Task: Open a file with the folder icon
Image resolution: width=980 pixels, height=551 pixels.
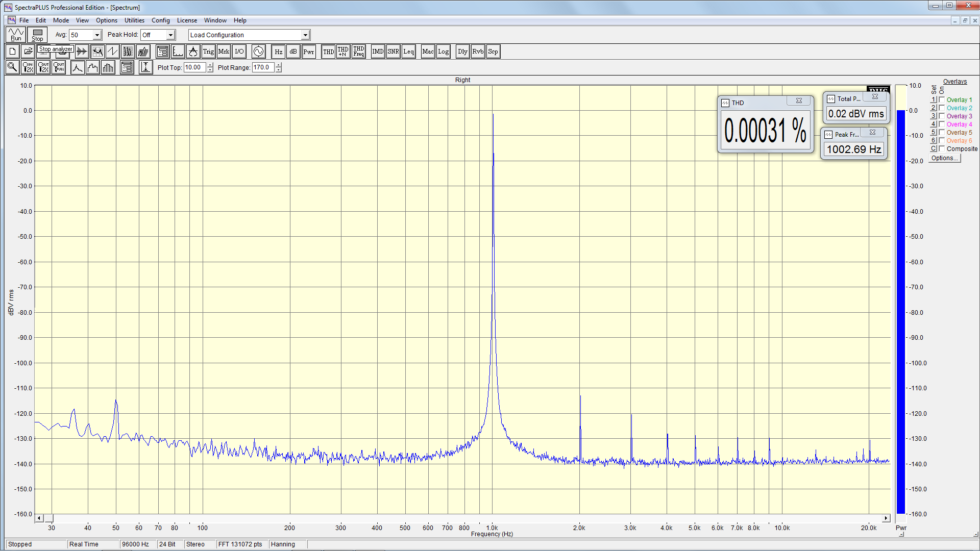Action: 28,52
